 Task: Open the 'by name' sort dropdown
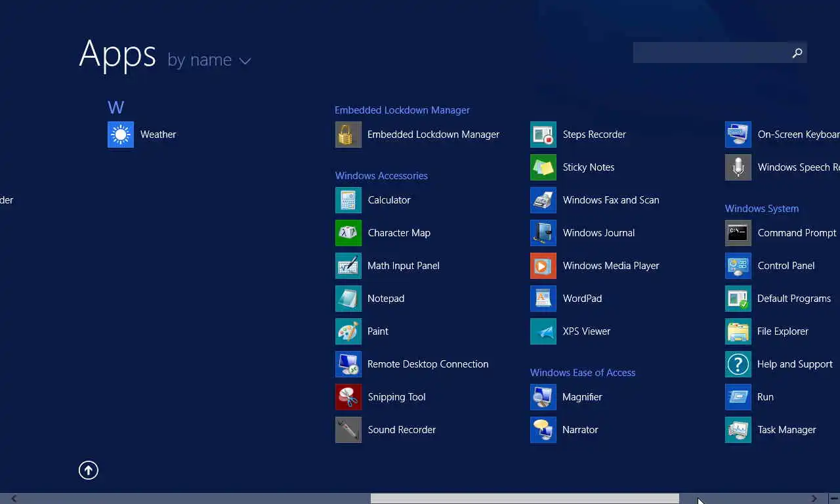[x=209, y=60]
